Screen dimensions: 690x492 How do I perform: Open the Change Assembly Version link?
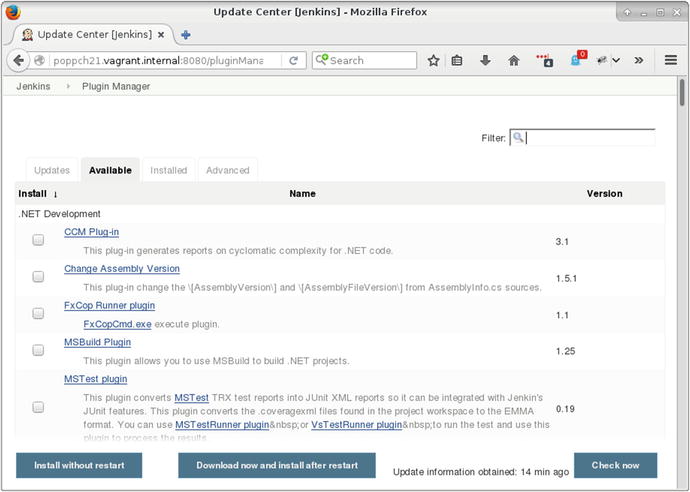pos(122,268)
